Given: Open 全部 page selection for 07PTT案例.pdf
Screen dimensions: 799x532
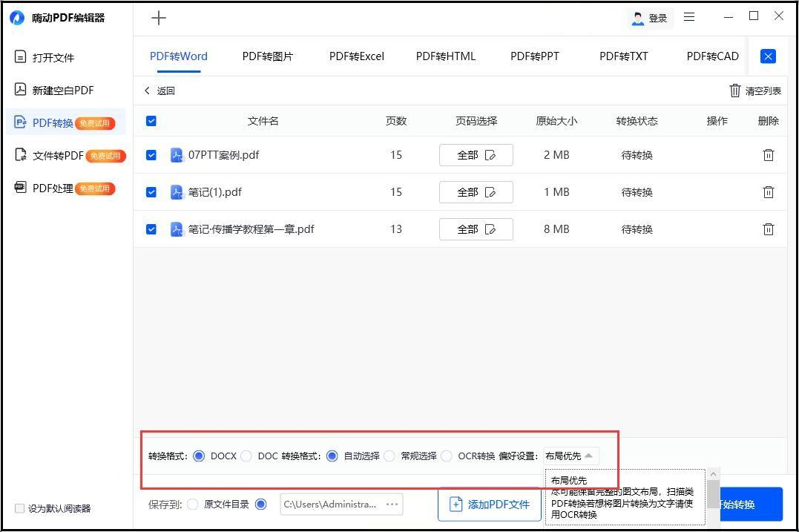Looking at the screenshot, I should (476, 155).
